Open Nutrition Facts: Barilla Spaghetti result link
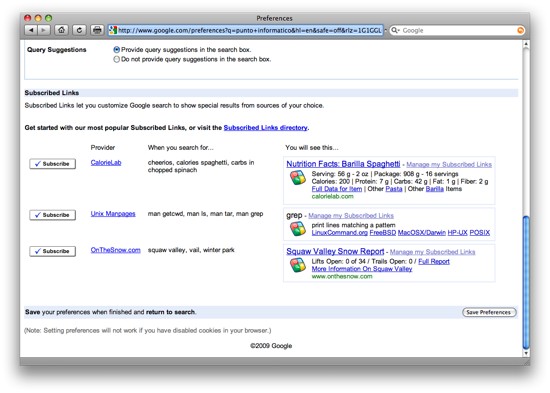Image resolution: width=550 pixels, height=393 pixels. tap(343, 164)
